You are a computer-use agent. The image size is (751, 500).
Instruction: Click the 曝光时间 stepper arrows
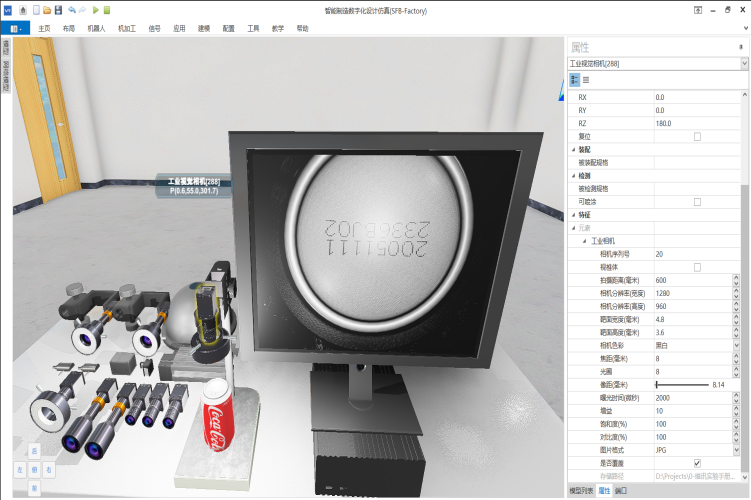[x=736, y=398]
